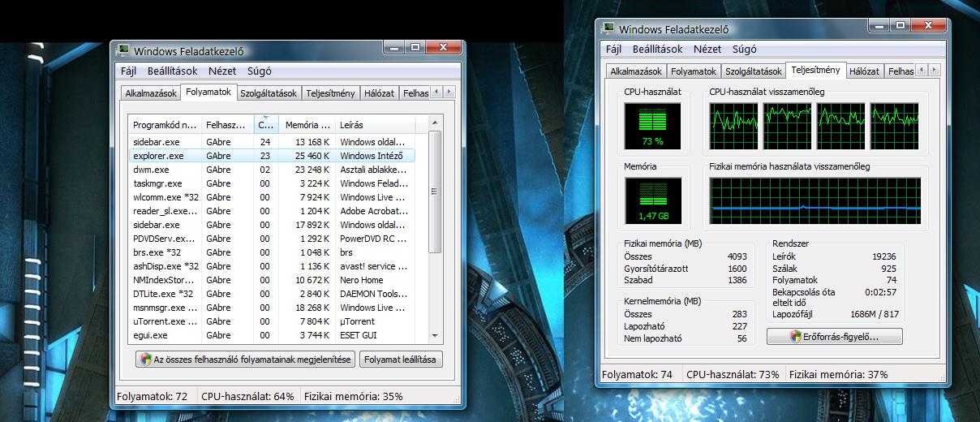Viewport: 980px width, 422px height.
Task: Click process list scrollbar down arrow
Action: 435,334
